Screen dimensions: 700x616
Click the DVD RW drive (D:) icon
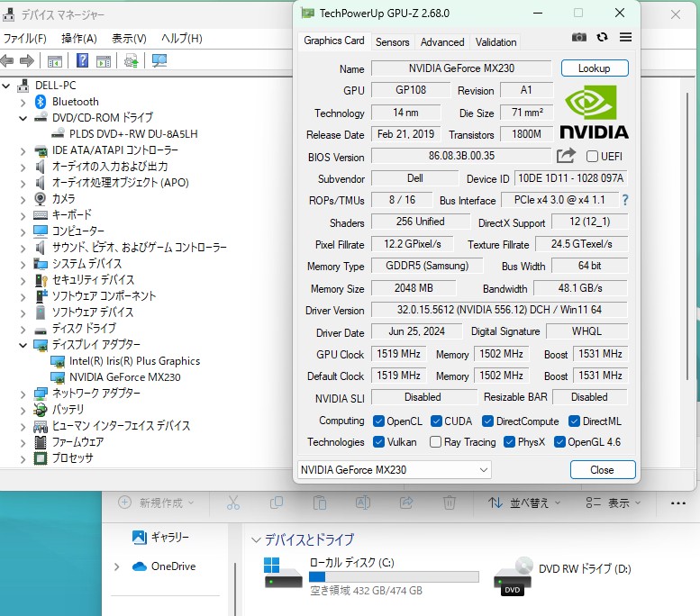514,575
